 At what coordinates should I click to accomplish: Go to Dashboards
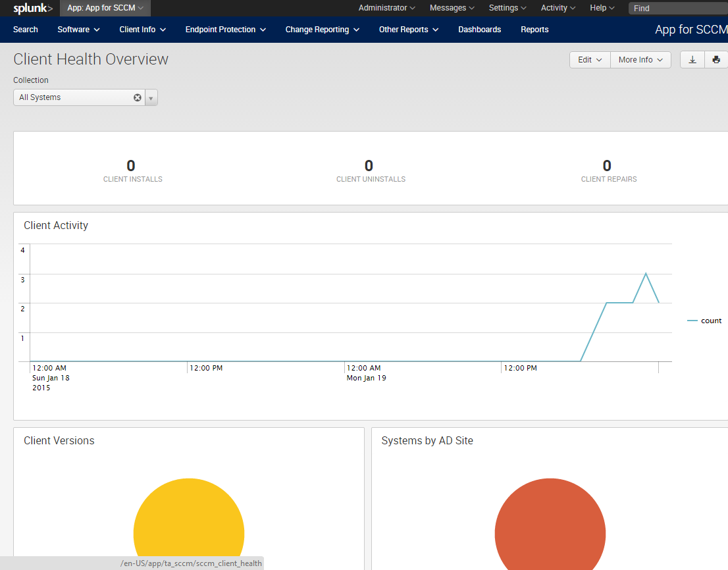[x=480, y=30]
